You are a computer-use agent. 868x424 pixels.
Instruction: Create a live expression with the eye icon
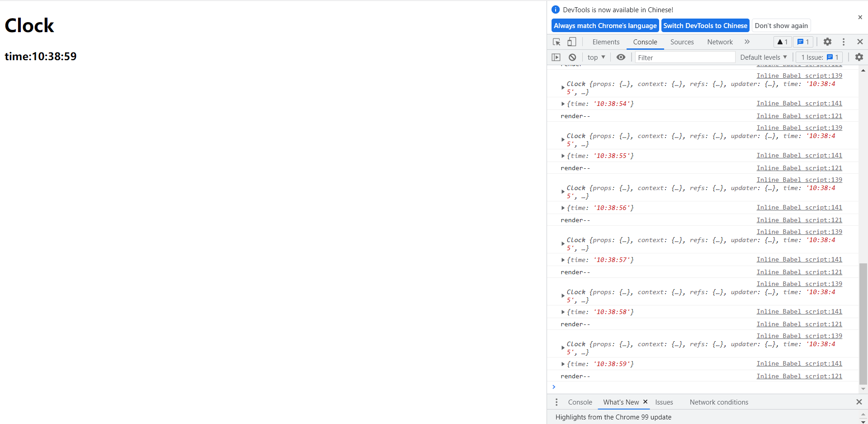click(620, 57)
